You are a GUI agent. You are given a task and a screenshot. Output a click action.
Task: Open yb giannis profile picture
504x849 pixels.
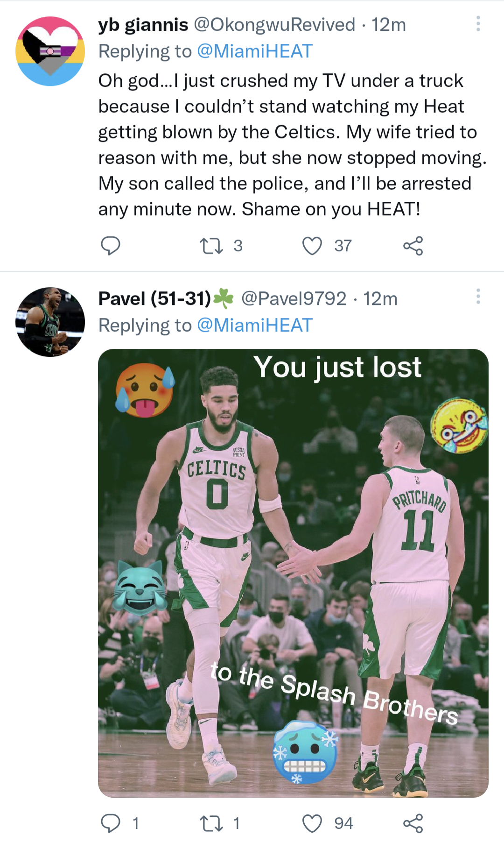50,51
